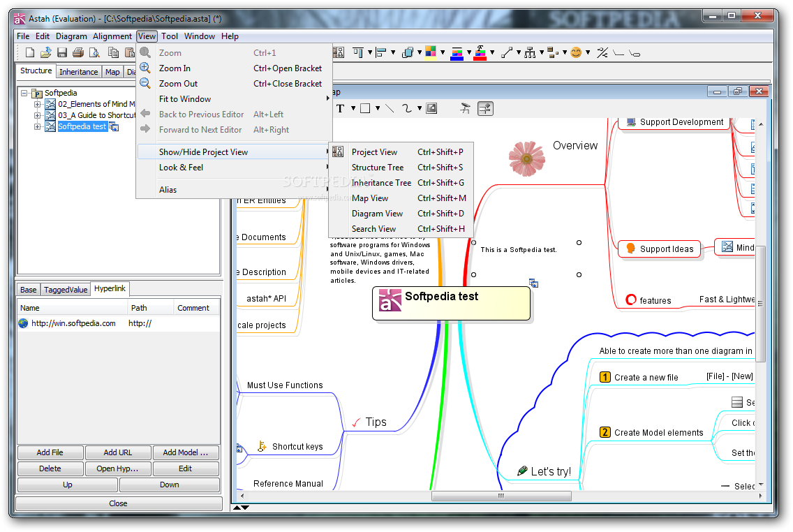Image resolution: width=793 pixels, height=532 pixels.
Task: Click the diagram vertical scrollbar thumb
Action: [x=760, y=304]
